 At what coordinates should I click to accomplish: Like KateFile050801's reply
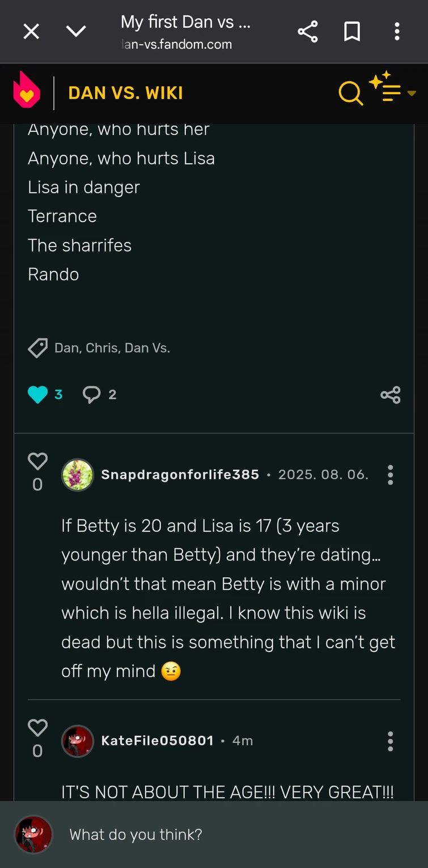37,728
